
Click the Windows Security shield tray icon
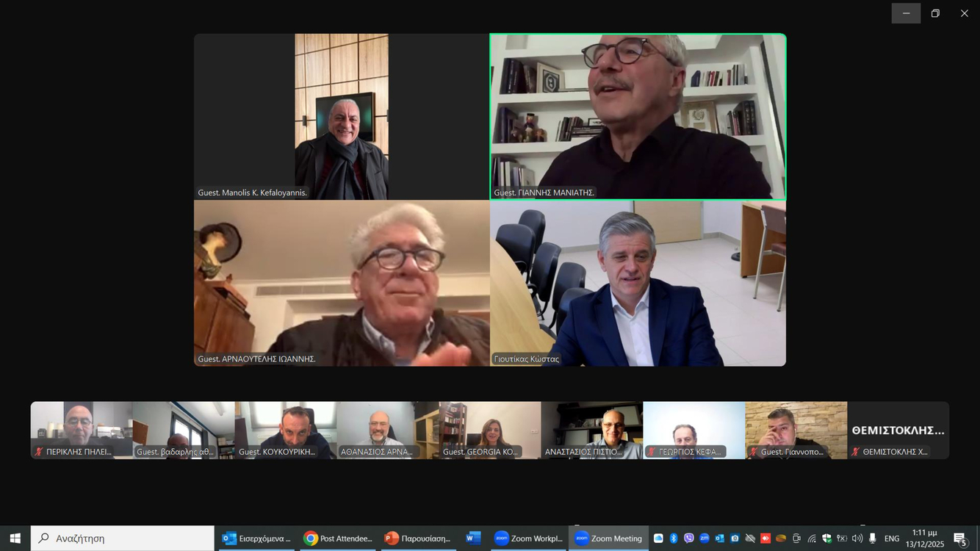point(827,539)
